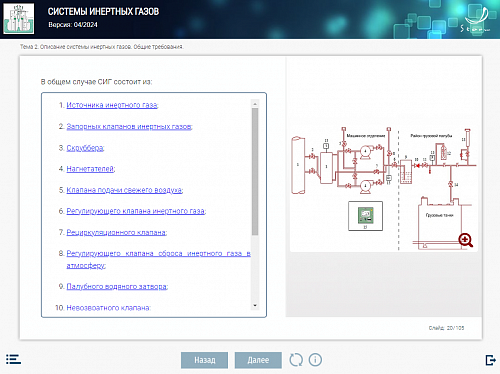
Task: Open the Скруббера link
Action: pos(85,148)
